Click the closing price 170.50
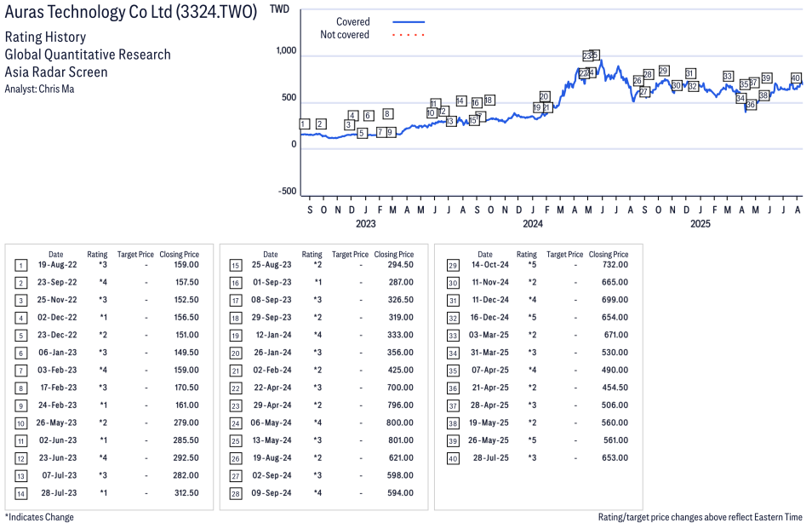This screenshot has height=523, width=812. pyautogui.click(x=187, y=388)
